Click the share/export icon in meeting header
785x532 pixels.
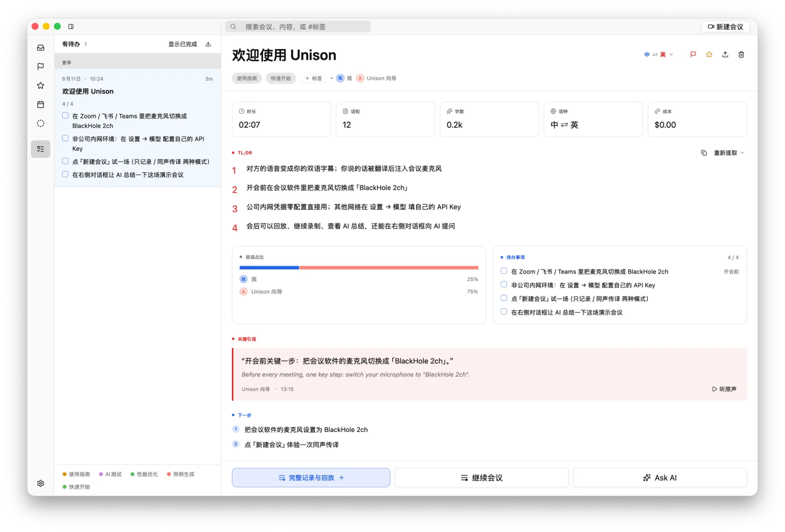tap(725, 54)
